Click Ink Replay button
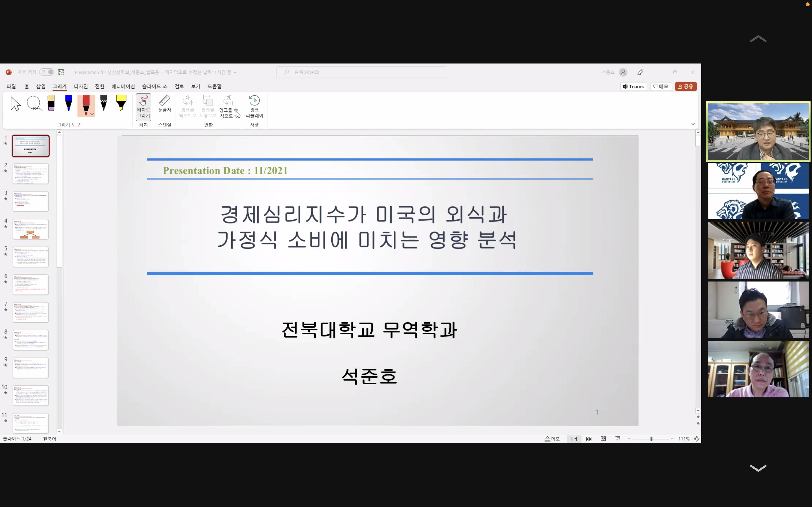The image size is (812, 507). pyautogui.click(x=254, y=106)
